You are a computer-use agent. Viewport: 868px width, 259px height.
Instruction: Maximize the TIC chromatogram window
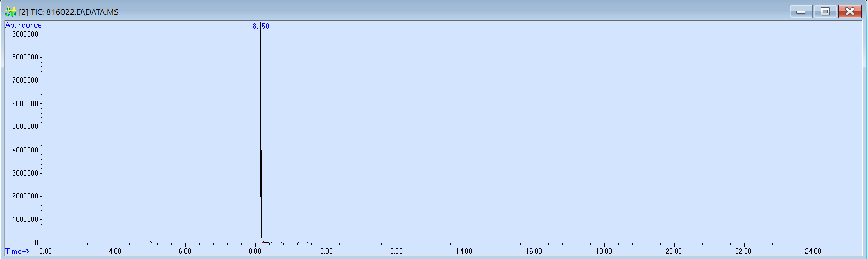click(825, 11)
